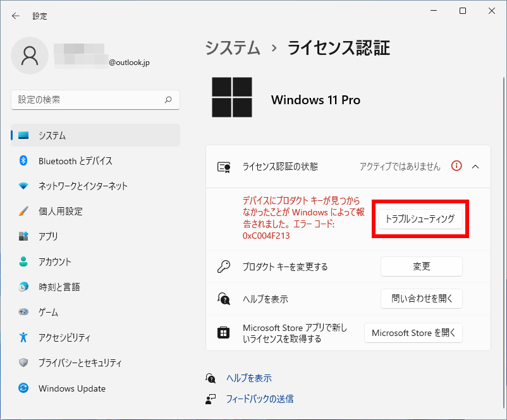Click the ゲーム controller icon

[23, 312]
